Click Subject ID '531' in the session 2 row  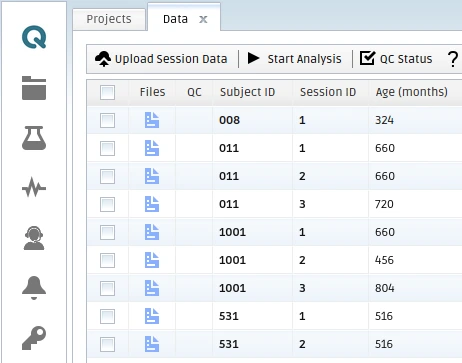click(x=229, y=344)
